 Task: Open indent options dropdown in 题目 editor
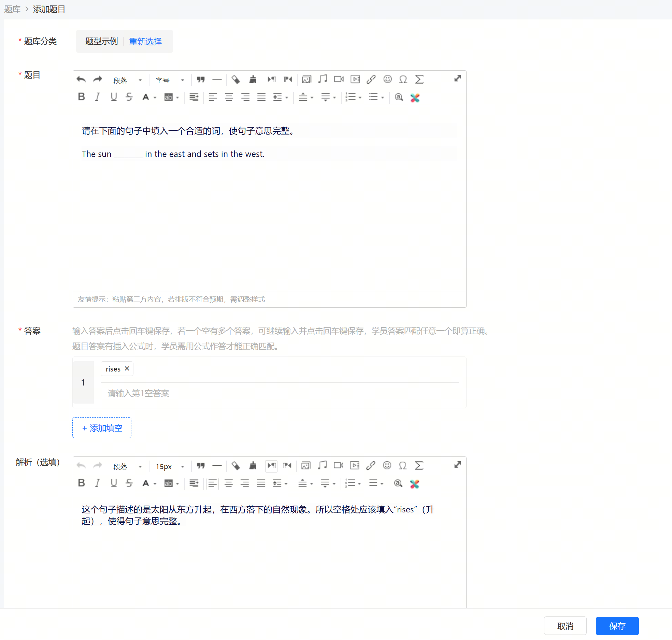[287, 98]
